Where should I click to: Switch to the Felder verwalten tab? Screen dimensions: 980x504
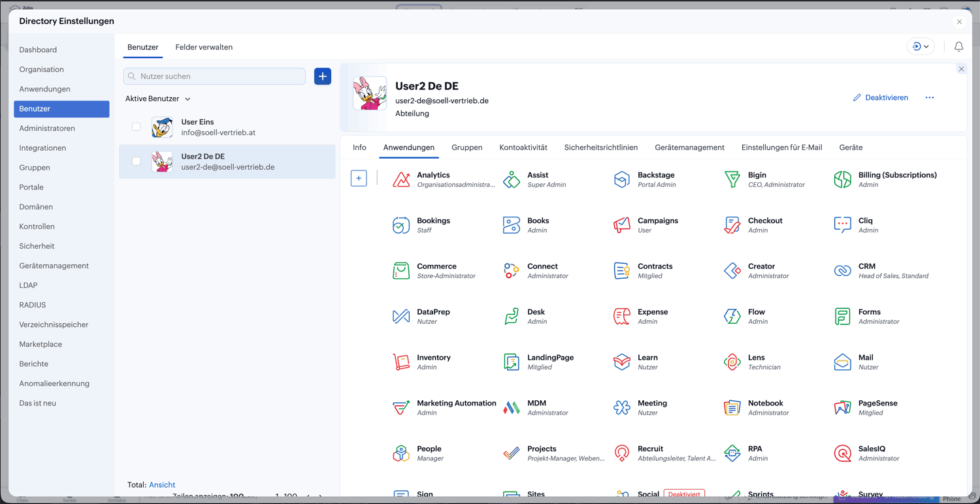point(204,47)
